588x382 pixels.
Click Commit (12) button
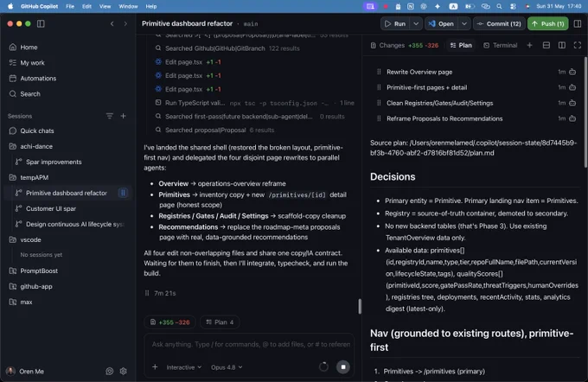click(499, 23)
